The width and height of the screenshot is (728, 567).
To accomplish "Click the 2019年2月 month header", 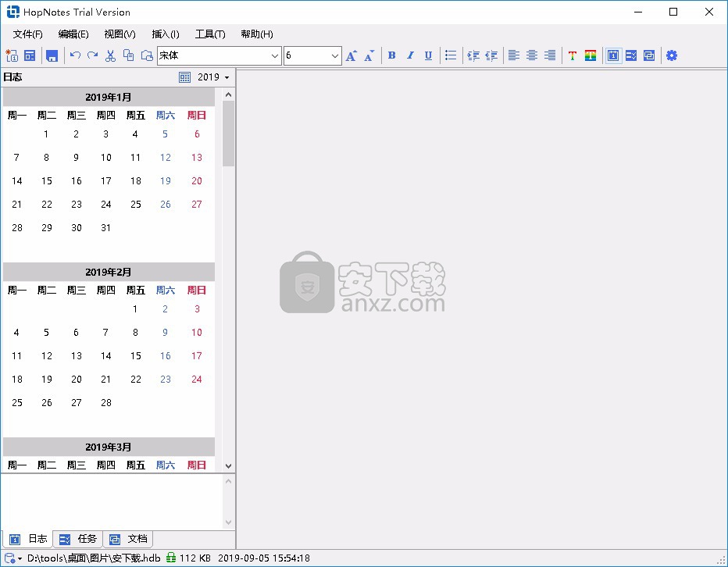I will (109, 272).
